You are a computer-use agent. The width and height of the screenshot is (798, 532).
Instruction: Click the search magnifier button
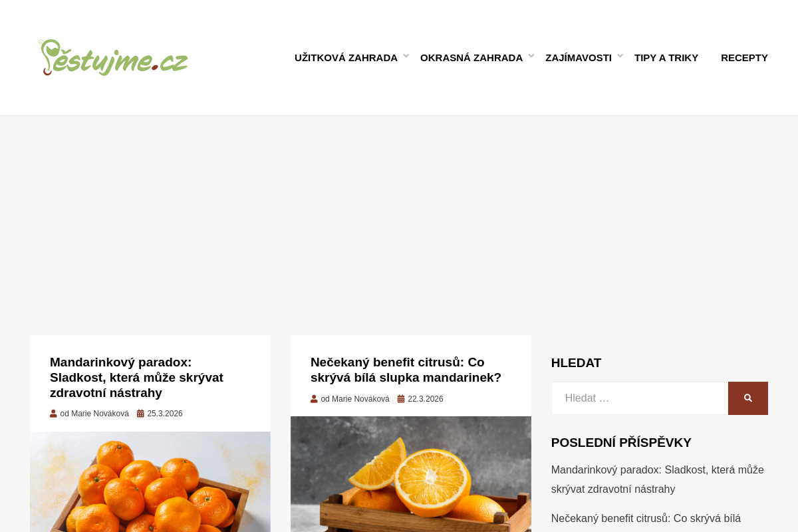(748, 398)
